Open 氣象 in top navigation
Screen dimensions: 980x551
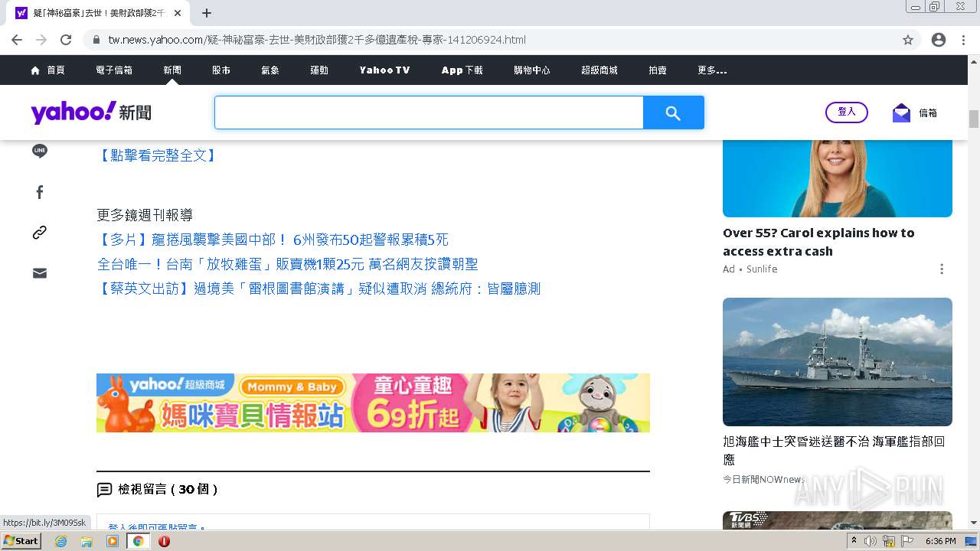(270, 70)
